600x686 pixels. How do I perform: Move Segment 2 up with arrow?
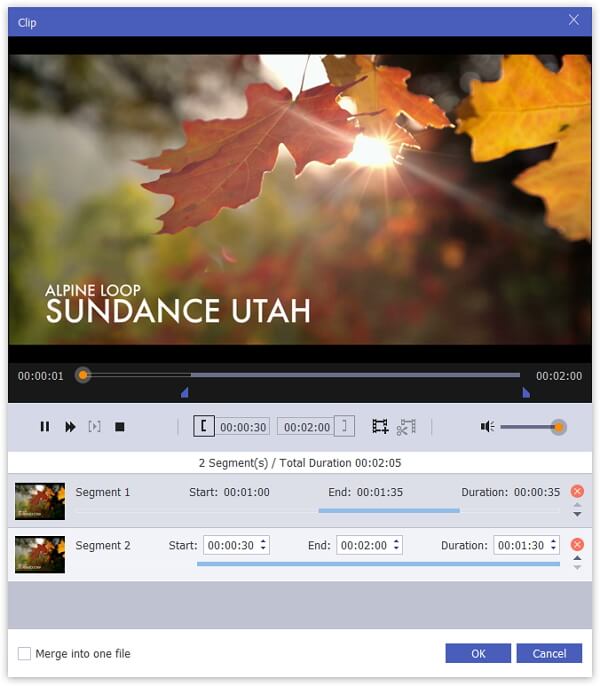click(578, 558)
